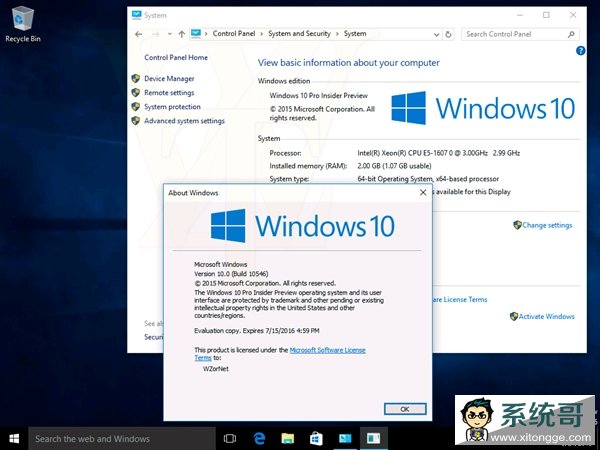The image size is (600, 450).
Task: Open the partially hidden License Terms link
Action: (460, 300)
